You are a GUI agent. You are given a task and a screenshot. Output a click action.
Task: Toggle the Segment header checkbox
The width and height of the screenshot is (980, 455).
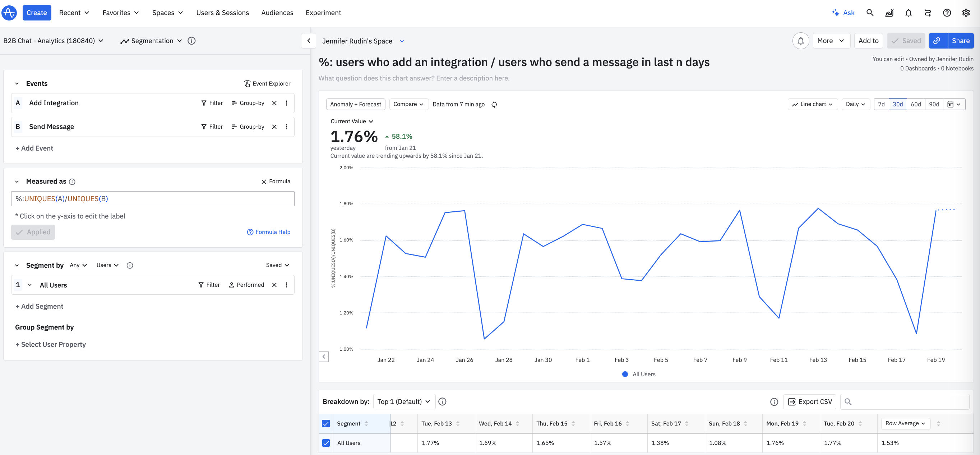pyautogui.click(x=326, y=423)
